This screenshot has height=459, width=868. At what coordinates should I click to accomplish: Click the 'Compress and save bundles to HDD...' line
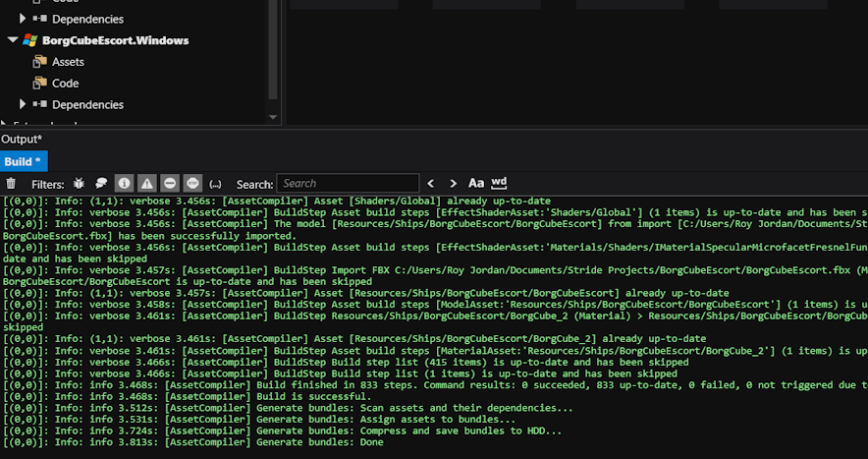(x=283, y=430)
